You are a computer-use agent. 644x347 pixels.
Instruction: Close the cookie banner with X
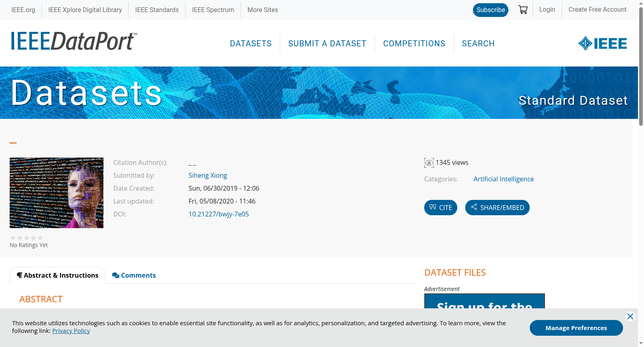(x=630, y=316)
